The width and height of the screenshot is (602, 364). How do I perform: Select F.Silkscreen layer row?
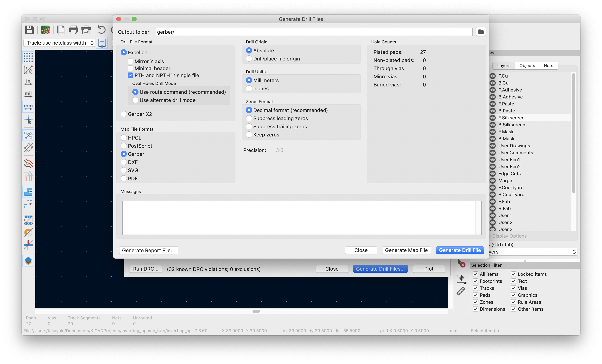(x=530, y=118)
